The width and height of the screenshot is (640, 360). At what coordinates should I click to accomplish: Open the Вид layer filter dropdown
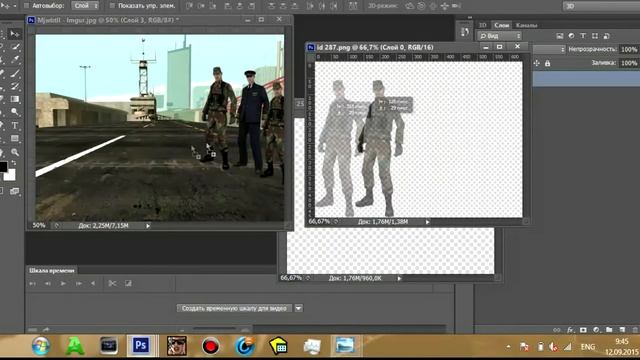[500, 36]
